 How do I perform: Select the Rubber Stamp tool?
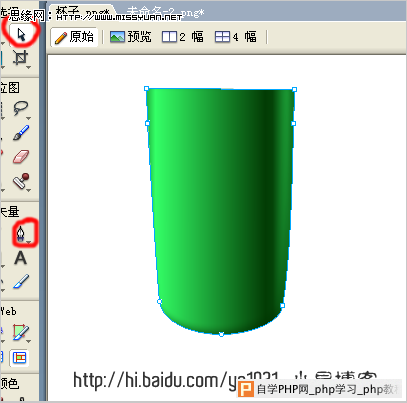[x=21, y=181]
